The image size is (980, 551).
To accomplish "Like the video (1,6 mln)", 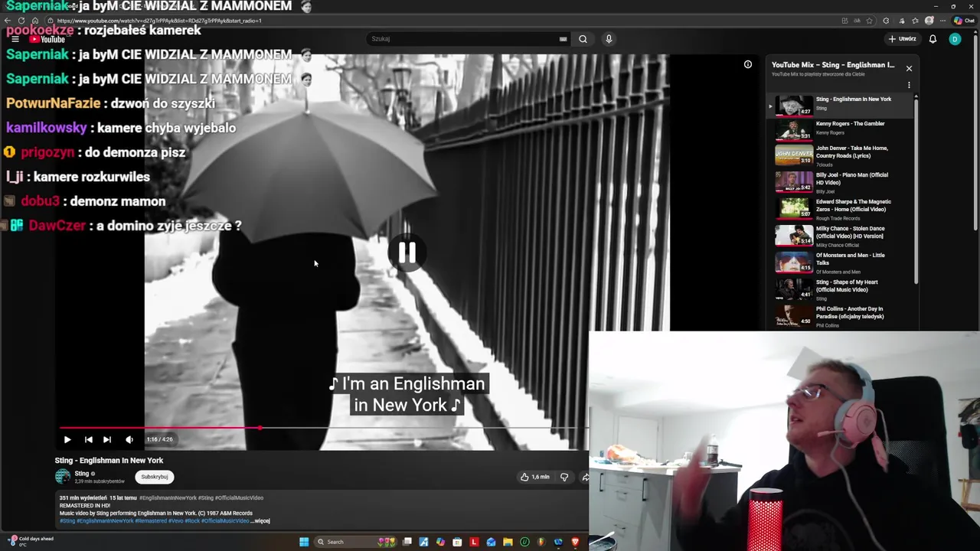I will click(x=535, y=477).
